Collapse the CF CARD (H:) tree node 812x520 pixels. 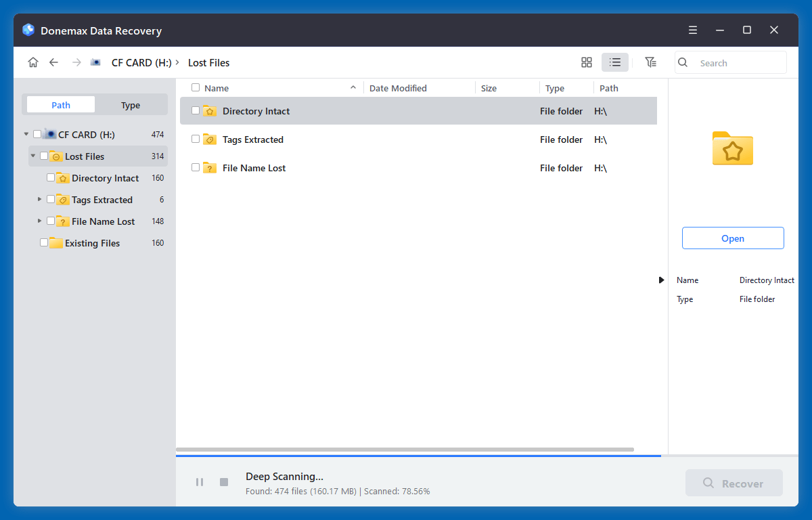click(26, 134)
